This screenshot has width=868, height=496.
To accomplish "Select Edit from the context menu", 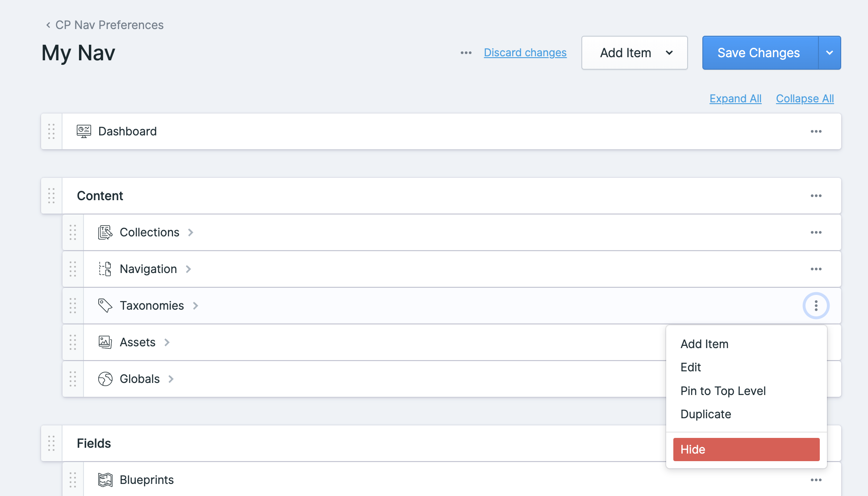I will click(x=691, y=367).
